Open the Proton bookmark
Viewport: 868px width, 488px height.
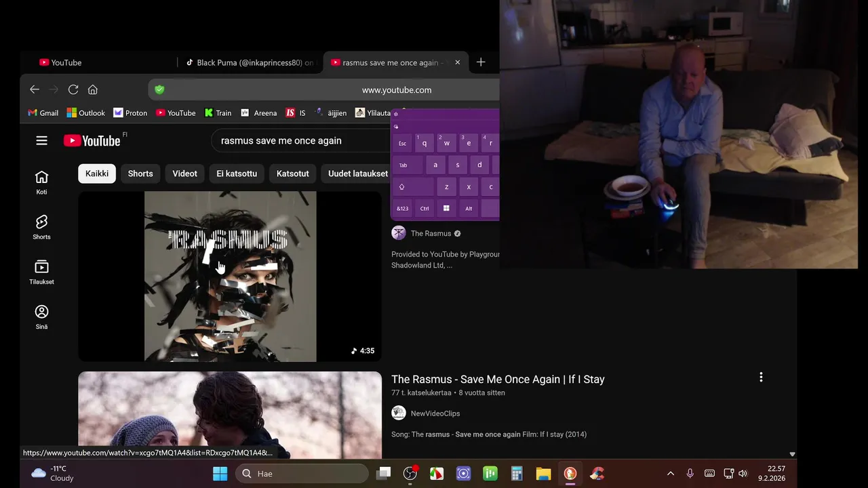[130, 113]
